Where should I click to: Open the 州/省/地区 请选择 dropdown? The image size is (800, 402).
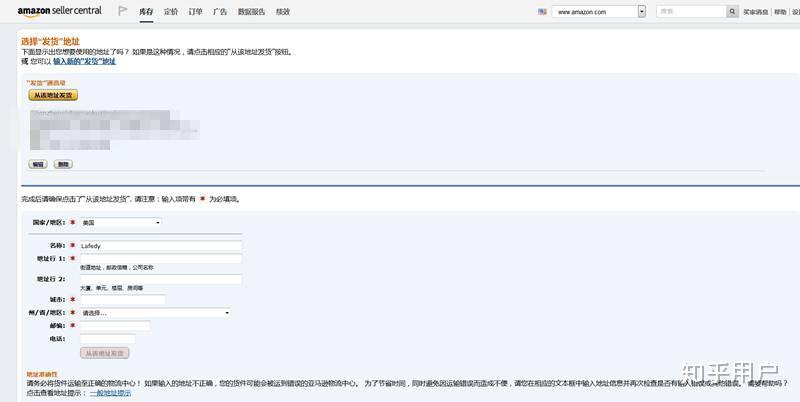155,313
